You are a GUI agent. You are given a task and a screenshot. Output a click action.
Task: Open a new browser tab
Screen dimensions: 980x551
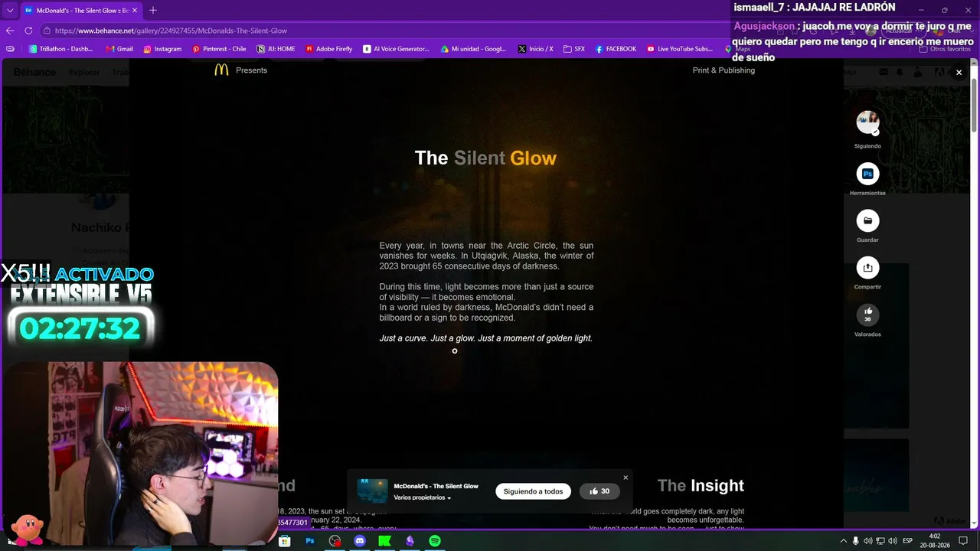pos(153,10)
